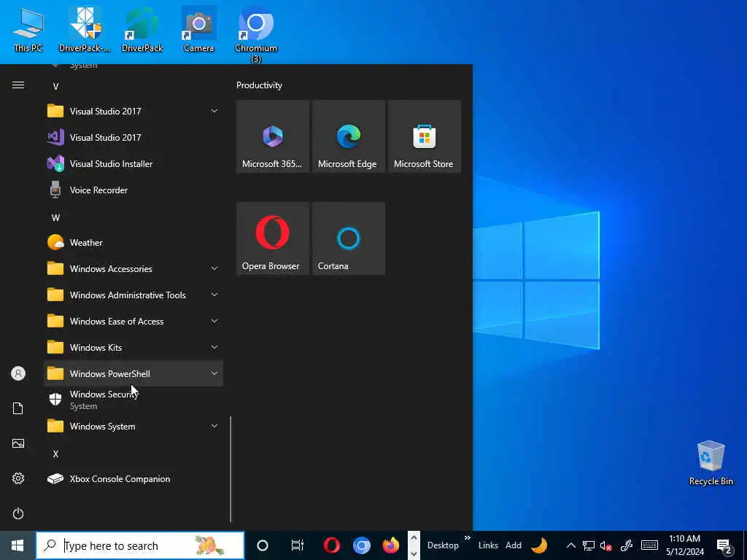The width and height of the screenshot is (747, 560).
Task: Open Task View on taskbar
Action: 298,545
